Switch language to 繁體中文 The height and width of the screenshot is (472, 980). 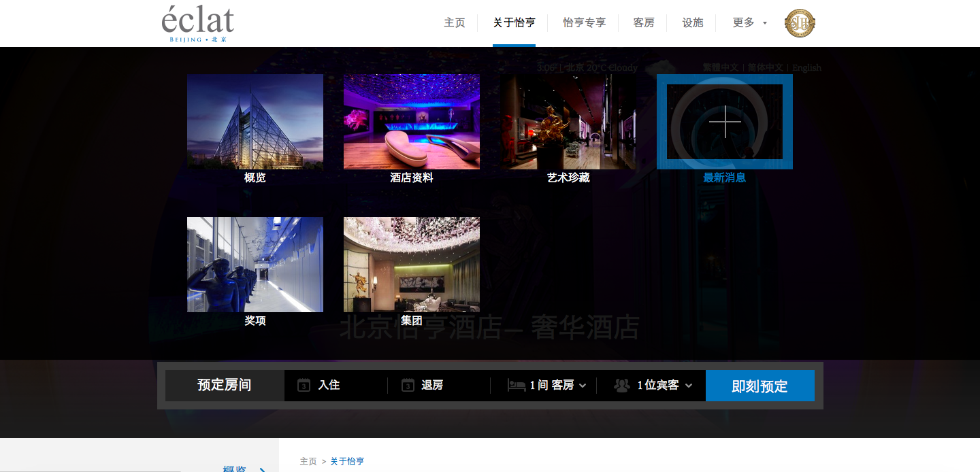[x=721, y=67]
